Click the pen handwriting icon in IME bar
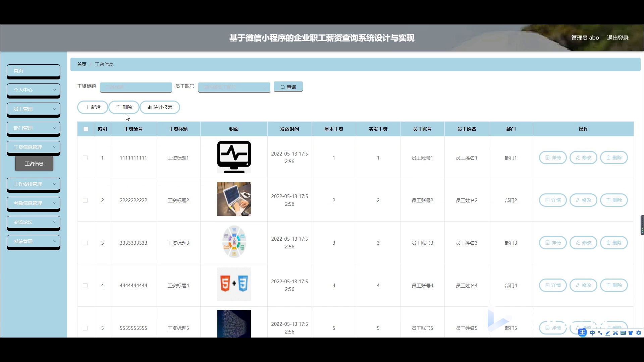Screen dimensions: 644x362 coord(608,333)
